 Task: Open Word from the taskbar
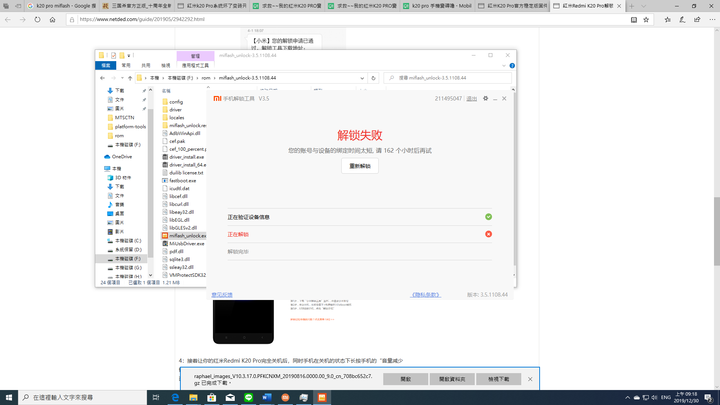tap(267, 397)
